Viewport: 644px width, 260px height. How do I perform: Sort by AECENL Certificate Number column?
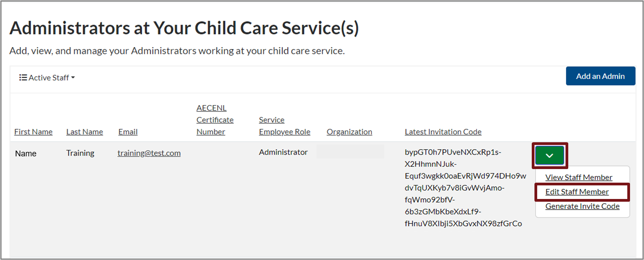point(215,120)
